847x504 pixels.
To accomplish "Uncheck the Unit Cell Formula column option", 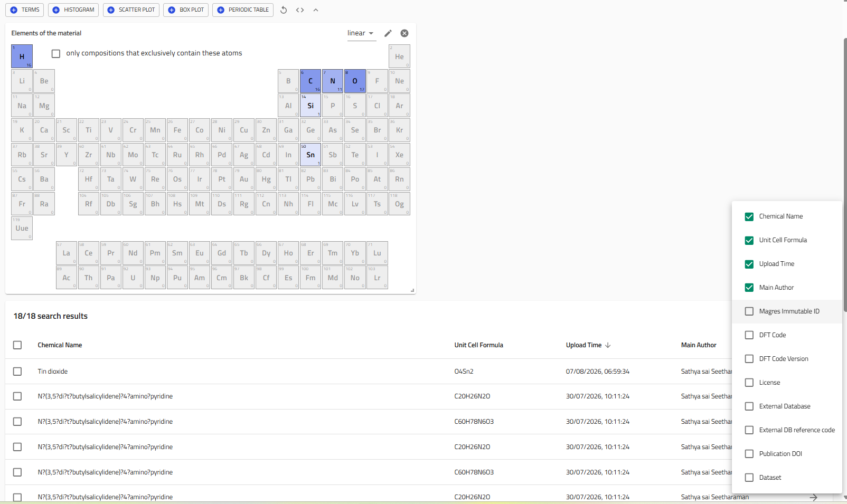I will coord(749,240).
